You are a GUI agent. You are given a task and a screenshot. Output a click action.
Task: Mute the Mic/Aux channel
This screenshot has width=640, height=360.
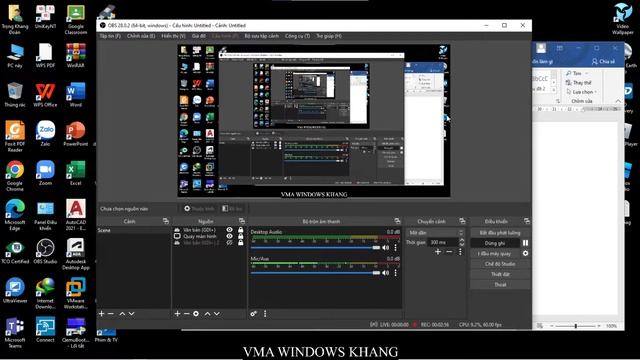pos(386,273)
